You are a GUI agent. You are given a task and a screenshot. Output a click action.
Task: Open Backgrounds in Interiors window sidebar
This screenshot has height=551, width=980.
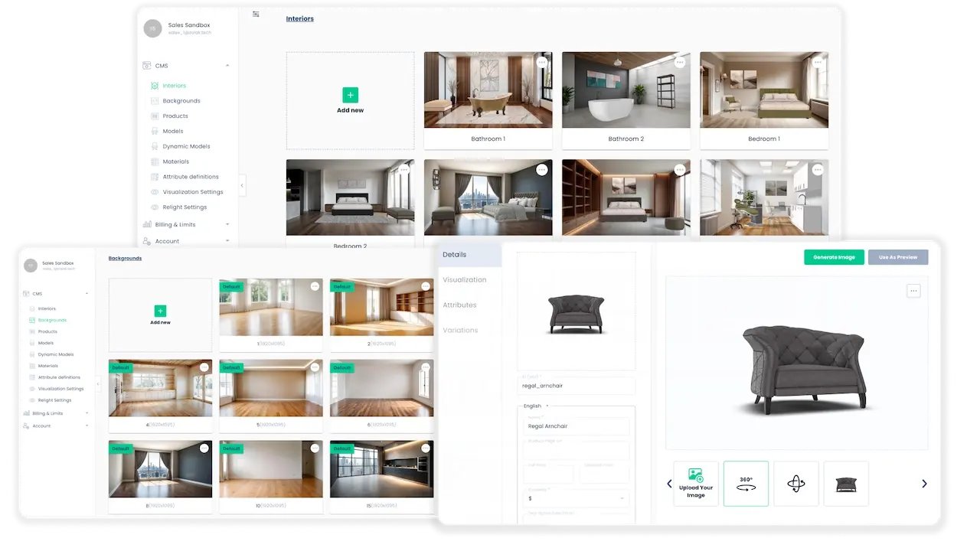[x=181, y=101]
